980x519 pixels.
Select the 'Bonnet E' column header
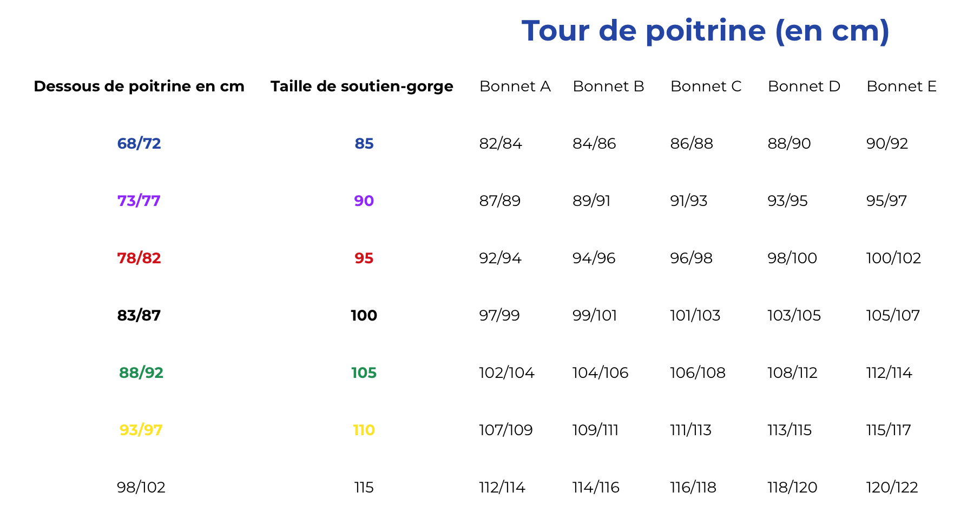901,86
